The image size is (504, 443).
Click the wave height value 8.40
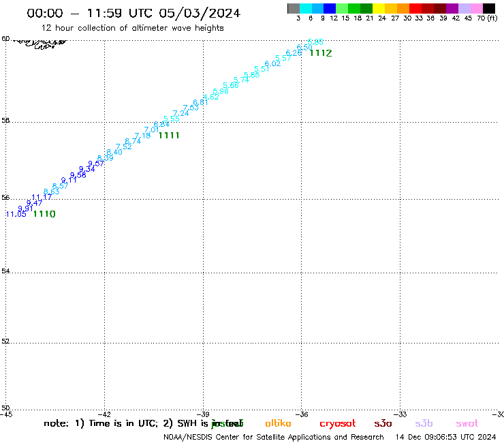click(114, 152)
